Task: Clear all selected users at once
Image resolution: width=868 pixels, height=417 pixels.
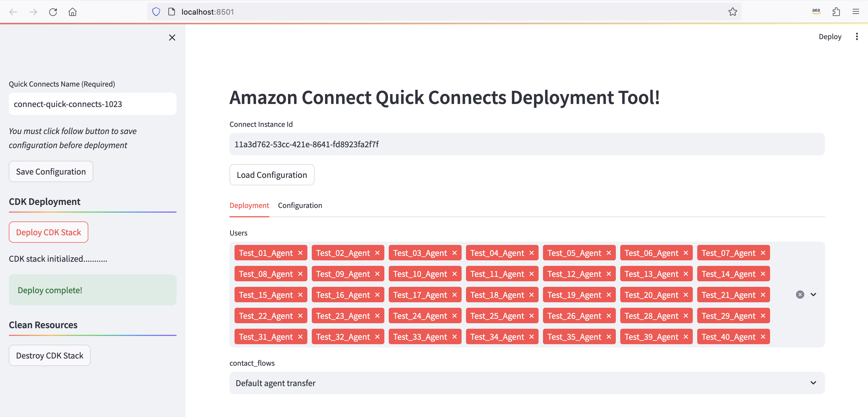Action: point(800,294)
